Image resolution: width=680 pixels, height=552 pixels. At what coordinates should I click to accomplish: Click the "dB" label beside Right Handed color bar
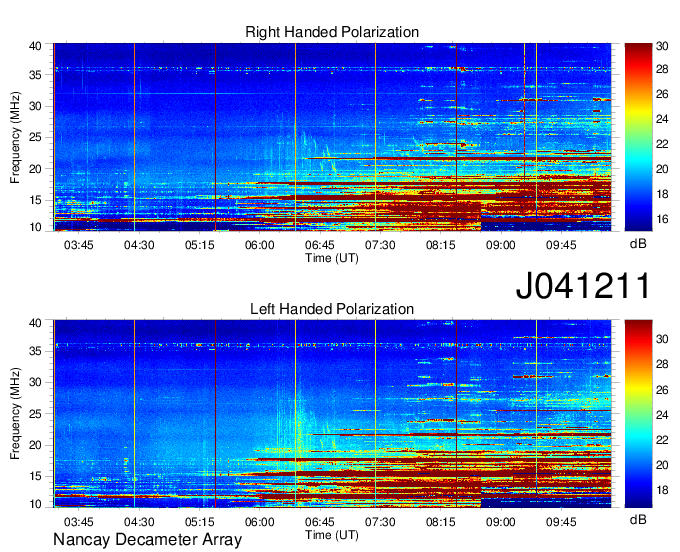pyautogui.click(x=638, y=244)
